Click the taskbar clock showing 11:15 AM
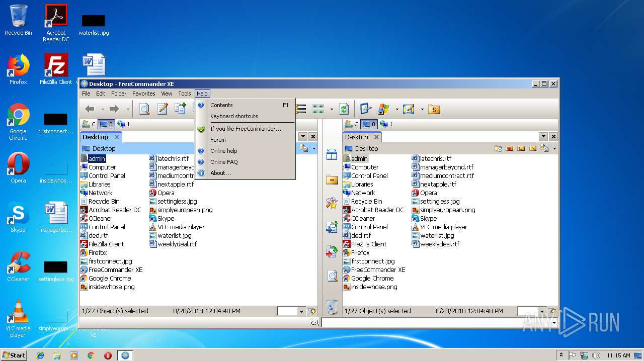This screenshot has height=362, width=644. point(618,355)
